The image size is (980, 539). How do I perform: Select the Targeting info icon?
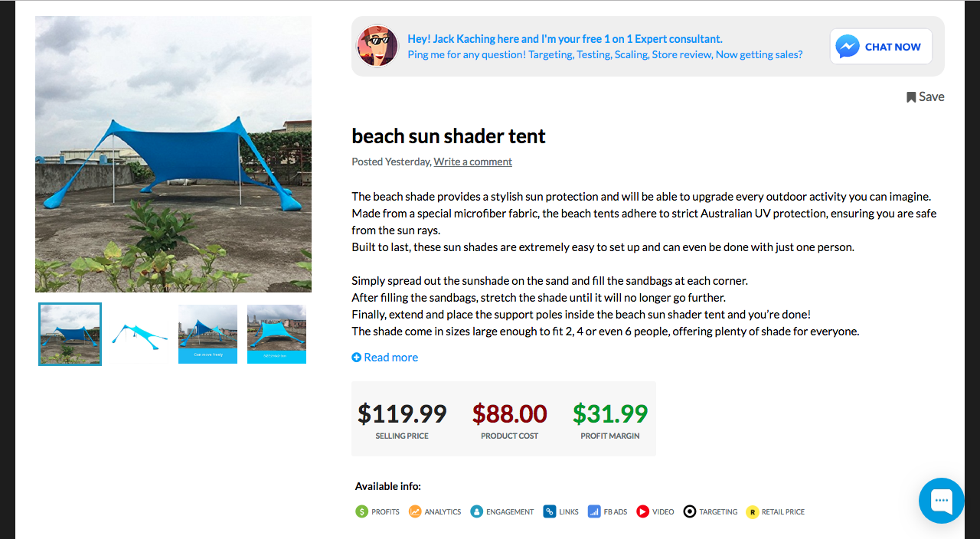[x=690, y=511]
